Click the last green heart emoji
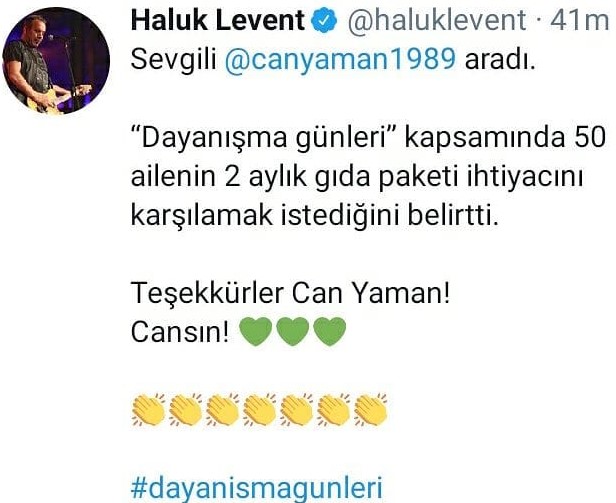This screenshot has height=503, width=616. tap(330, 331)
